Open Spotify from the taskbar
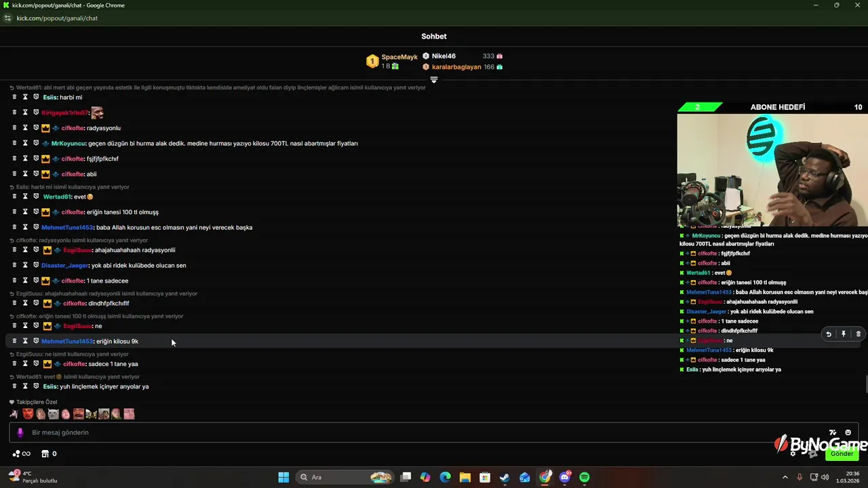The width and height of the screenshot is (868, 488). [x=585, y=477]
